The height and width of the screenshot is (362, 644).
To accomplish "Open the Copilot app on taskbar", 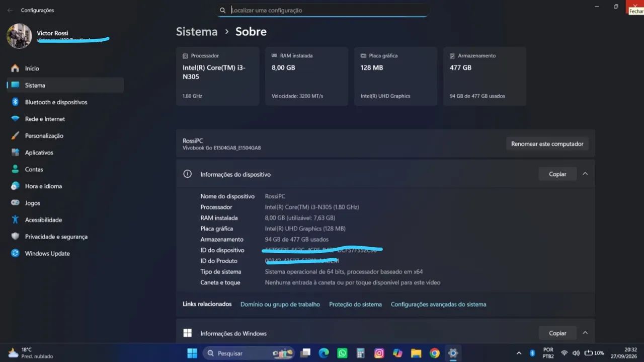I will (397, 353).
